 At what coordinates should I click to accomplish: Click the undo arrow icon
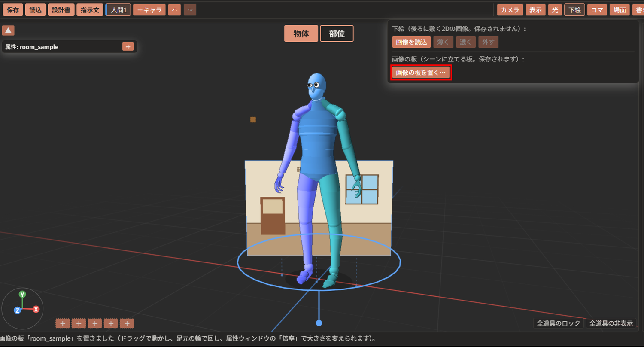(174, 10)
